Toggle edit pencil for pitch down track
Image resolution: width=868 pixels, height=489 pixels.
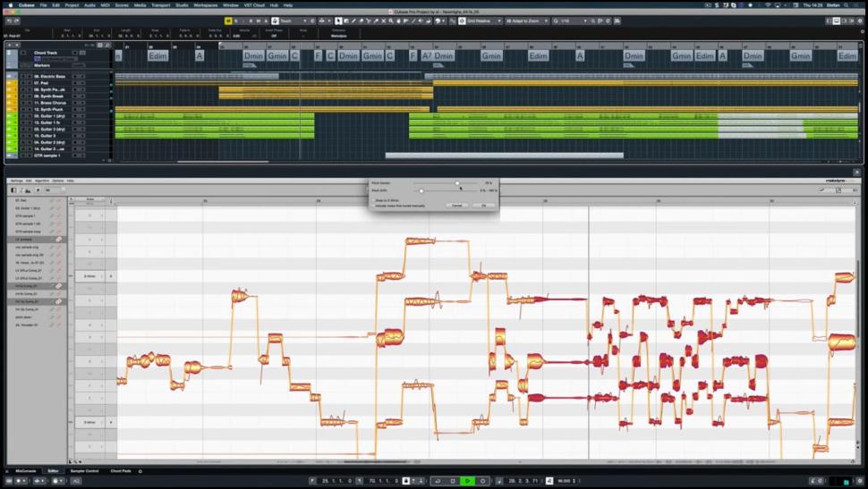(52, 317)
